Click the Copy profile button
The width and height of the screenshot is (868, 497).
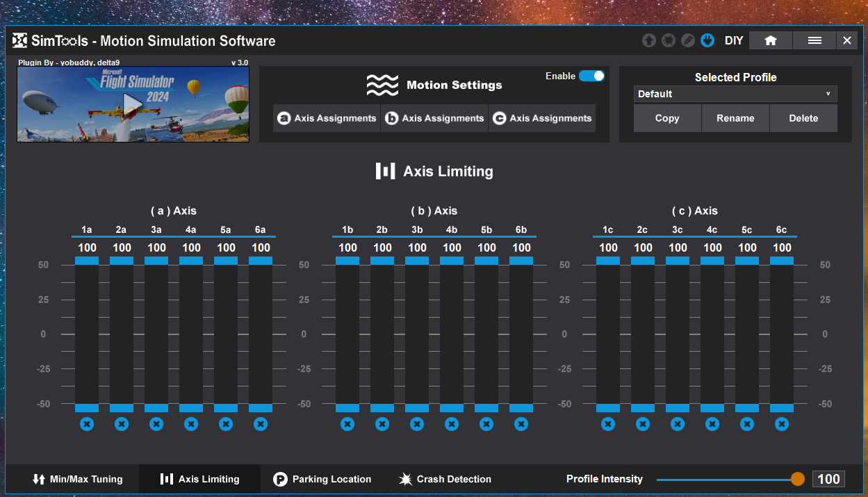pos(666,118)
